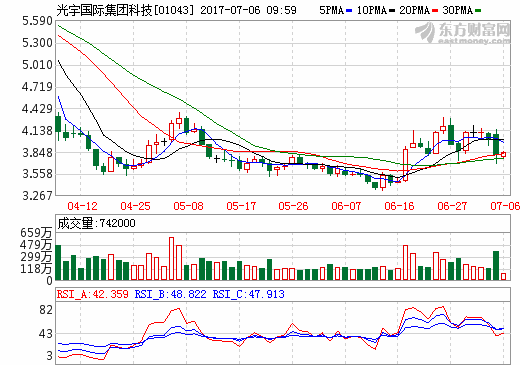Click the 成交量:742000 volume label
520x365 pixels.
pyautogui.click(x=96, y=223)
